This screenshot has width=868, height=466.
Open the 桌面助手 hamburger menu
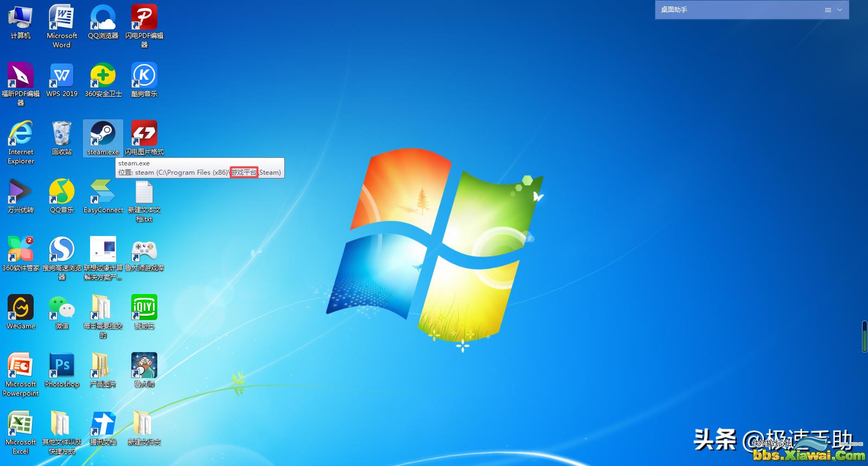(828, 10)
